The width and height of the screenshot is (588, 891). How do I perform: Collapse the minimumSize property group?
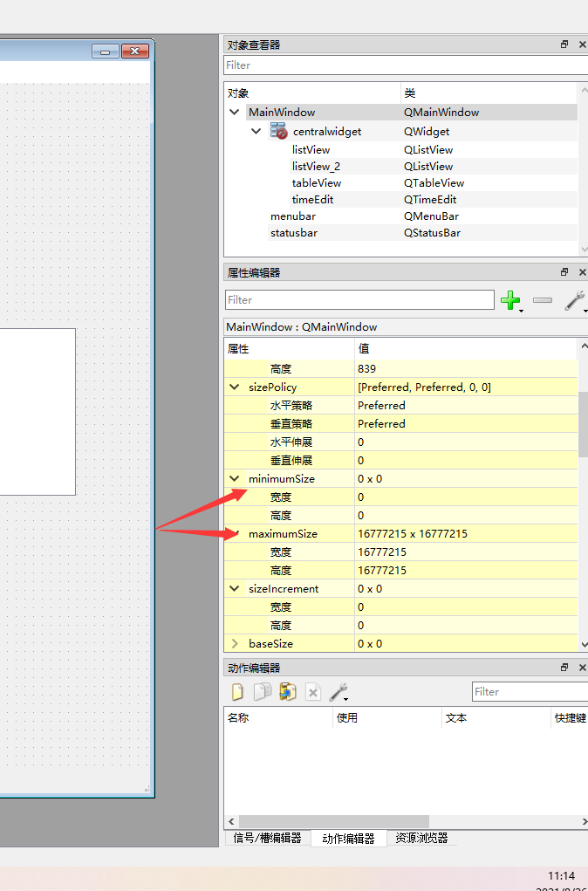click(x=234, y=478)
